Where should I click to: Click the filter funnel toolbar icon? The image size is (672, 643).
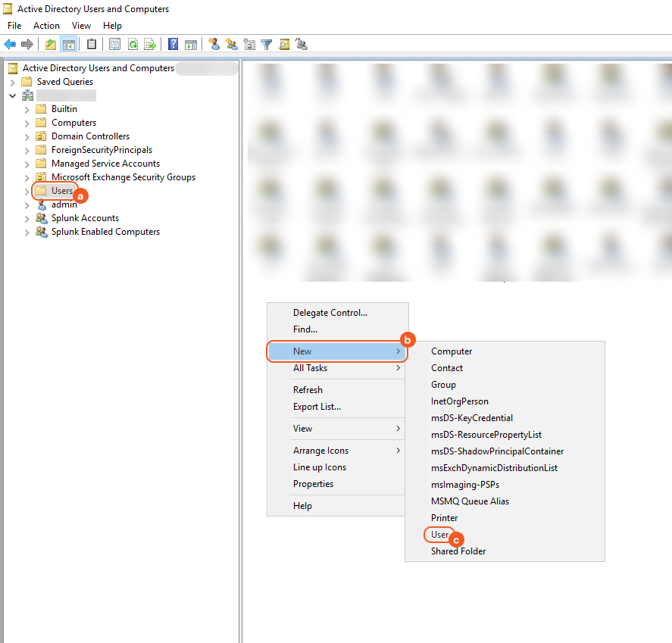click(267, 45)
